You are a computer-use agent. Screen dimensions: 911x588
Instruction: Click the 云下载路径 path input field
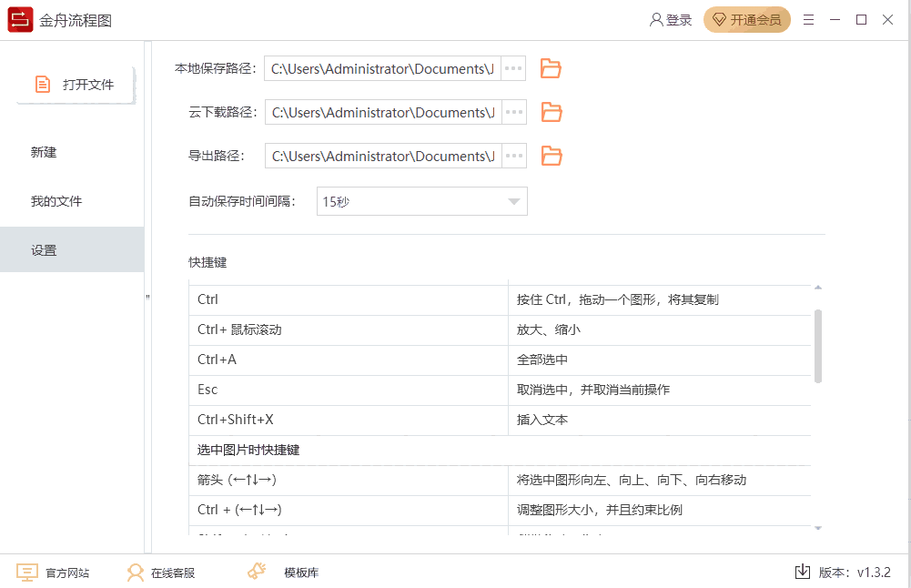click(382, 112)
